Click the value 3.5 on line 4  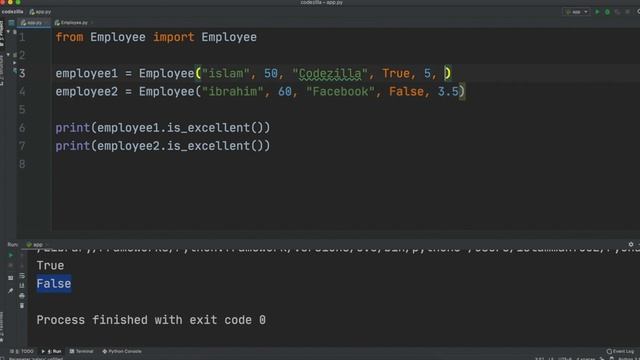coord(448,91)
